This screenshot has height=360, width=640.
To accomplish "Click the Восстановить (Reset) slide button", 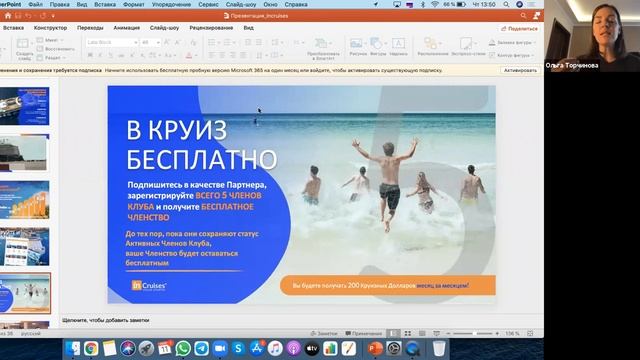I will pyautogui.click(x=56, y=49).
